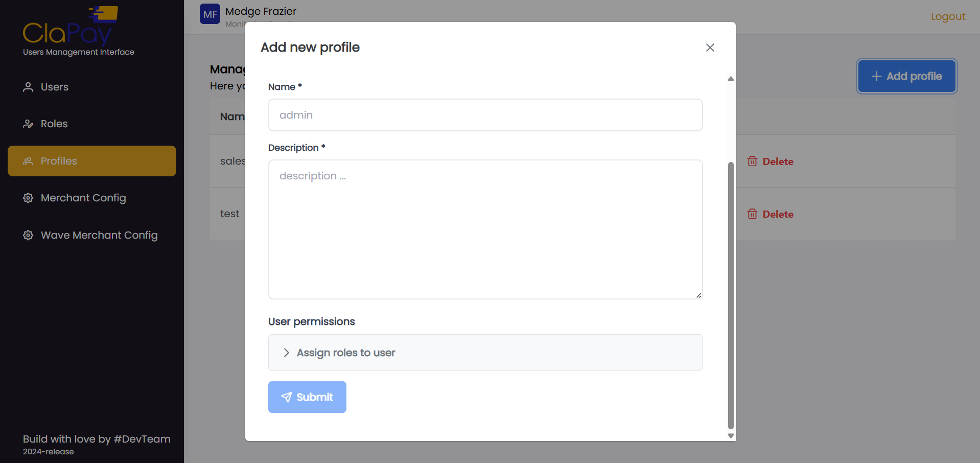Click the plus icon on Add profile button
The image size is (980, 463).
tap(876, 76)
